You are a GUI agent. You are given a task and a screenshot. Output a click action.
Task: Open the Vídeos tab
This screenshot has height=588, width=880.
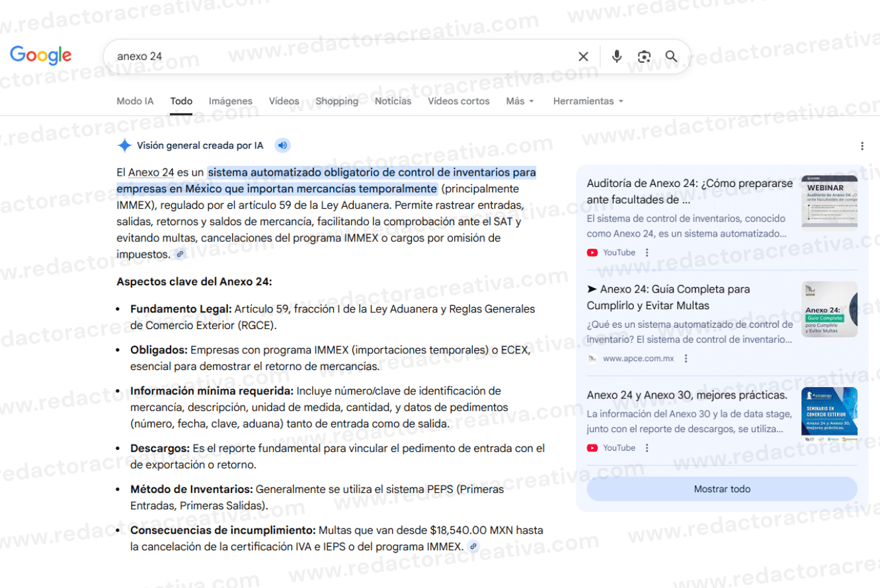click(284, 101)
